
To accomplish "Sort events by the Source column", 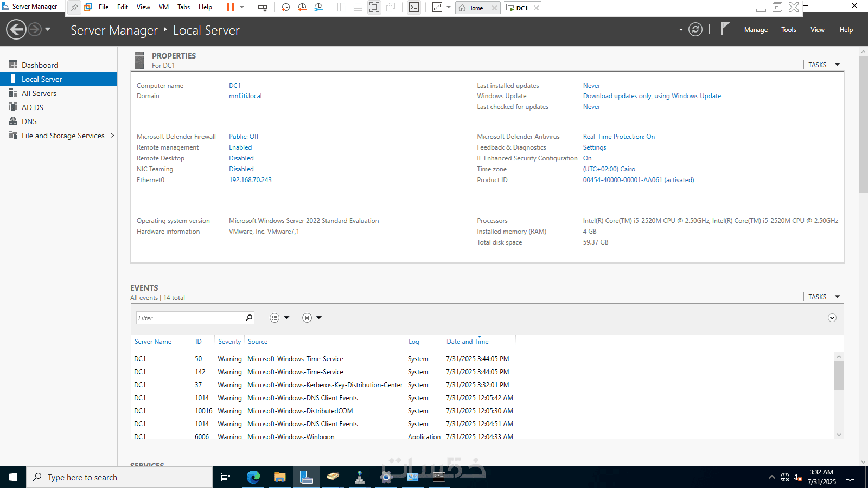I will (258, 342).
